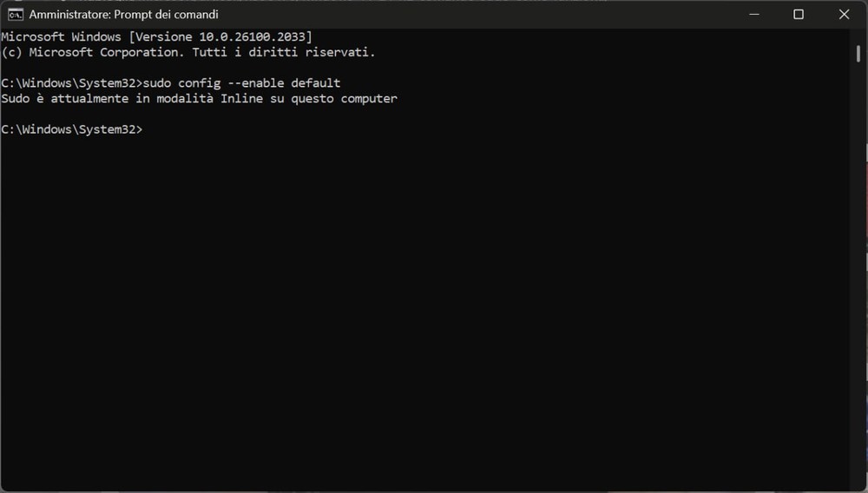This screenshot has height=493, width=868.
Task: Click the 'Microsoft Windows' version line
Action: click(x=61, y=36)
